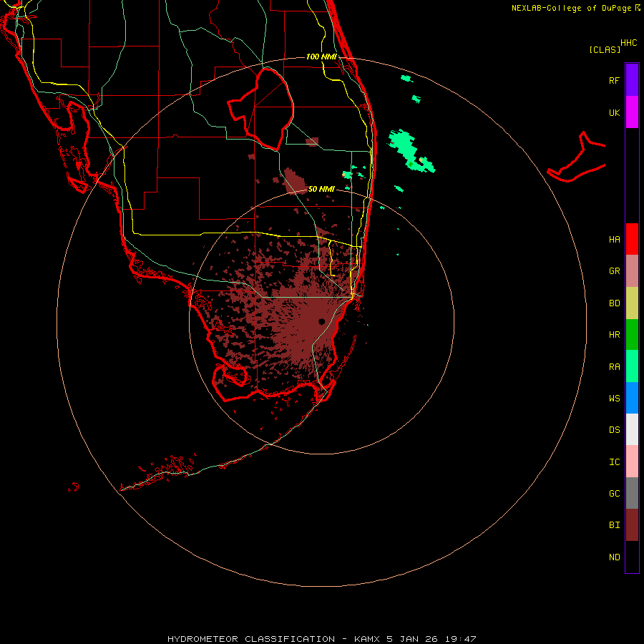Click the 5 JAN 26 date text
Image resolution: width=644 pixels, height=644 pixels.
(413, 639)
